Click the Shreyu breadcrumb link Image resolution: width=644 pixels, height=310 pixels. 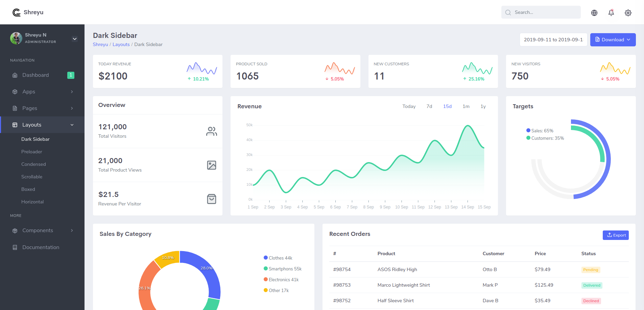100,44
